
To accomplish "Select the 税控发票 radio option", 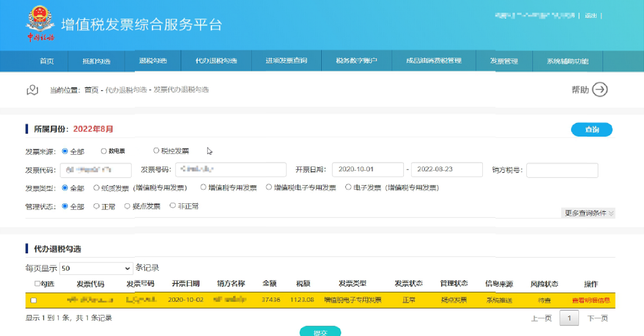I will [156, 151].
